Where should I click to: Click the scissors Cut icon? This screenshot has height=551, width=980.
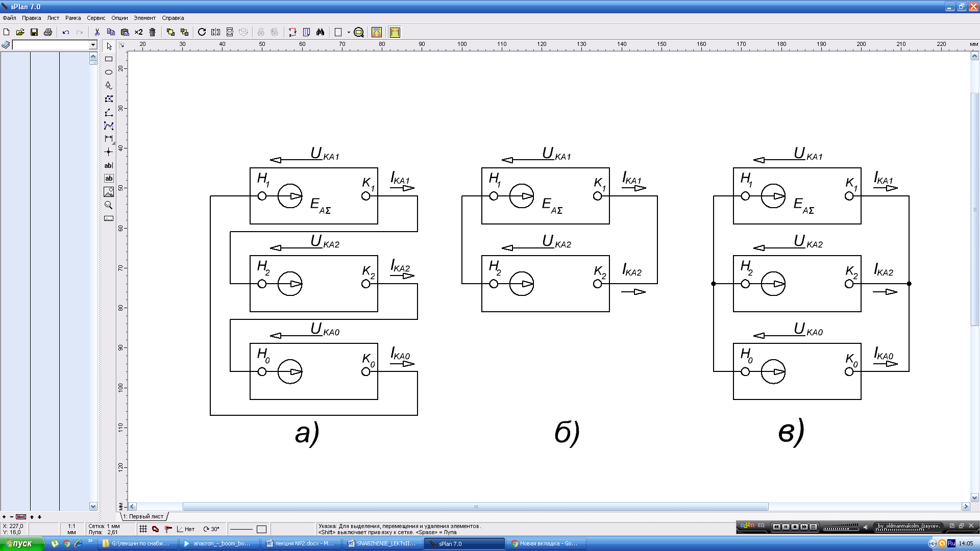97,32
